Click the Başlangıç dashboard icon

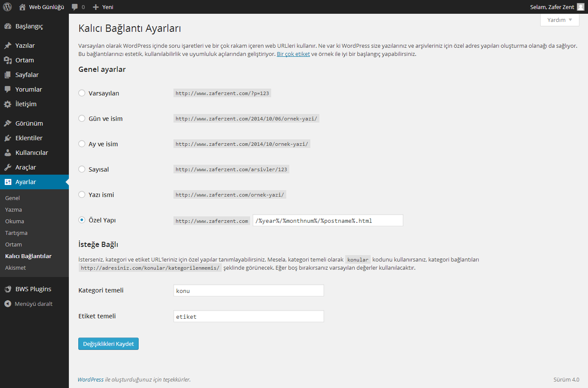click(8, 26)
